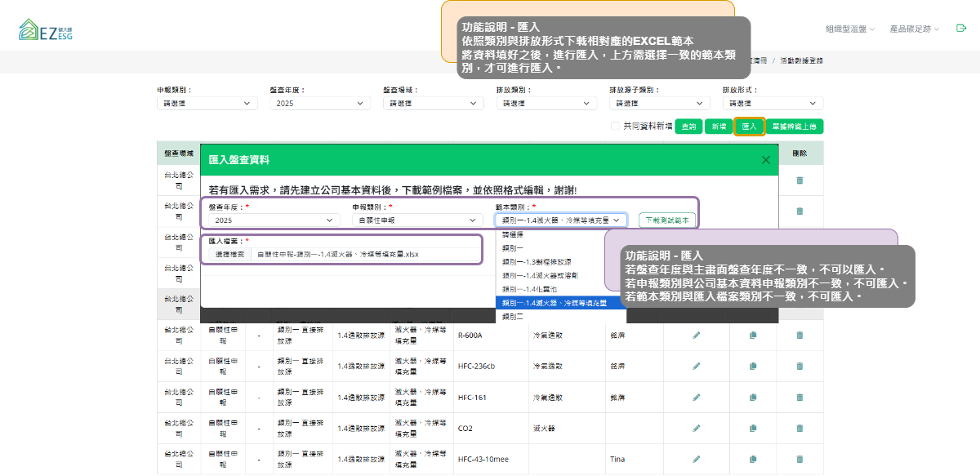Click the logout icon in top-right header
980x476 pixels.
click(961, 29)
